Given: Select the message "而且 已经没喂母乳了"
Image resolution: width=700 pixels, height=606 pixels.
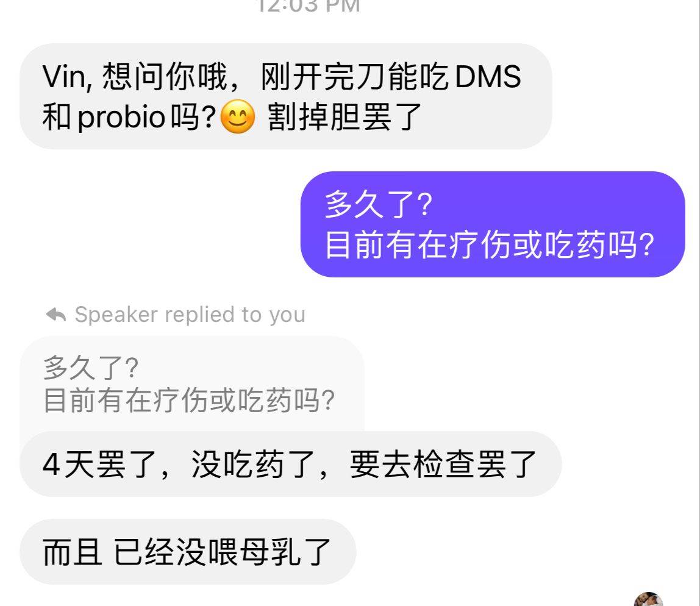Looking at the screenshot, I should (188, 552).
